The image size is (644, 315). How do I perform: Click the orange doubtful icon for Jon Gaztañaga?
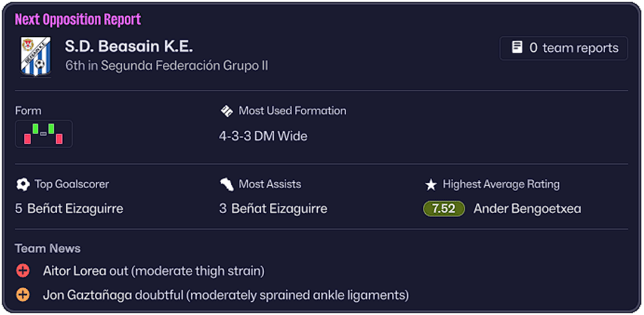23,295
